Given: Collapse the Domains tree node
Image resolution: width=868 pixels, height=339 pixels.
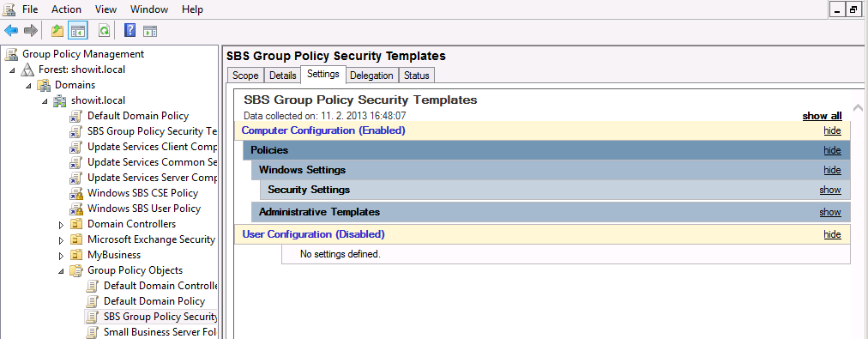Looking at the screenshot, I should click(28, 86).
